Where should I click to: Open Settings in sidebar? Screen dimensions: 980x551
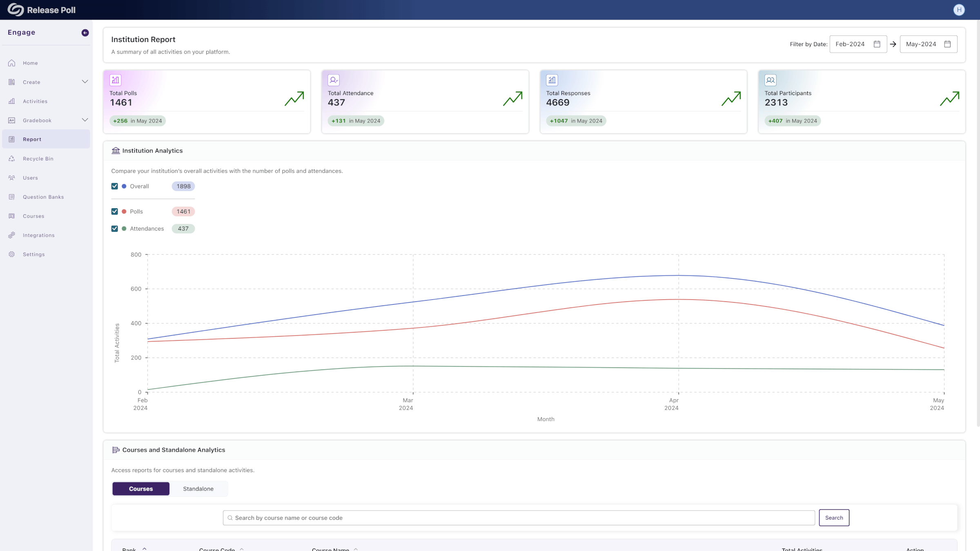click(x=46, y=254)
